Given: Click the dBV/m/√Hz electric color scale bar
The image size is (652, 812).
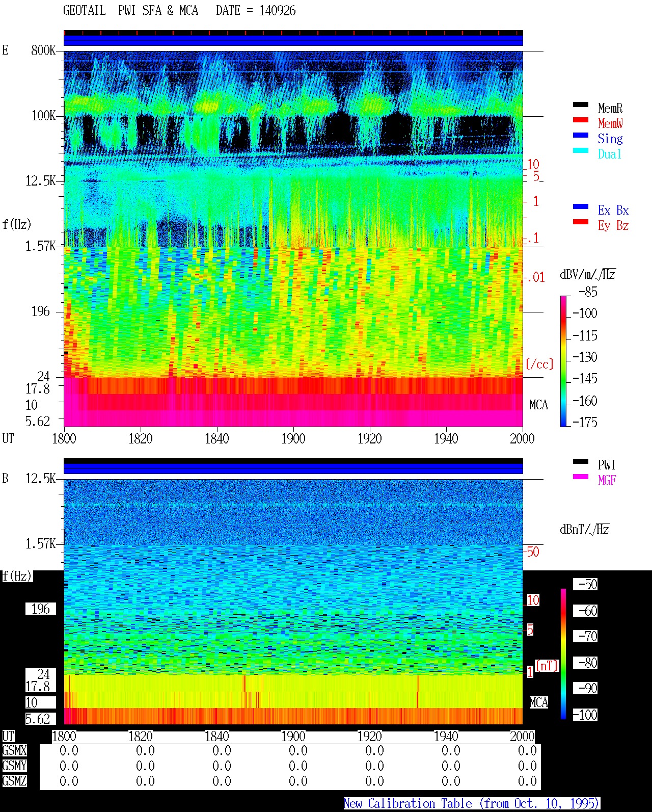Looking at the screenshot, I should click(563, 361).
